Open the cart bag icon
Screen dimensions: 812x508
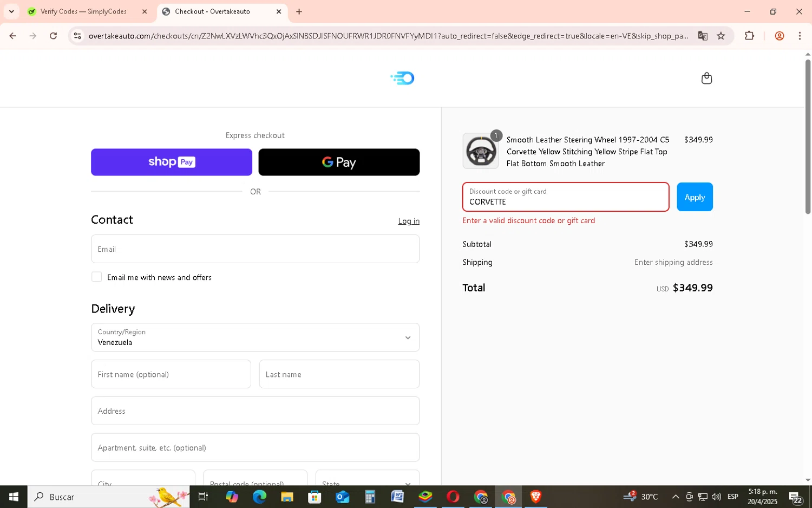(x=706, y=79)
